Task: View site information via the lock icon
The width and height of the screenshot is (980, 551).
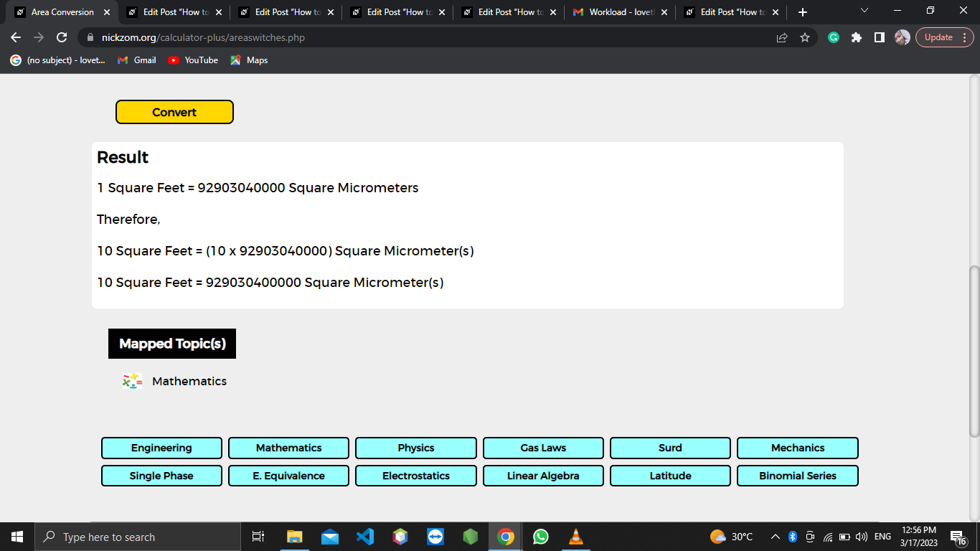Action: coord(90,37)
